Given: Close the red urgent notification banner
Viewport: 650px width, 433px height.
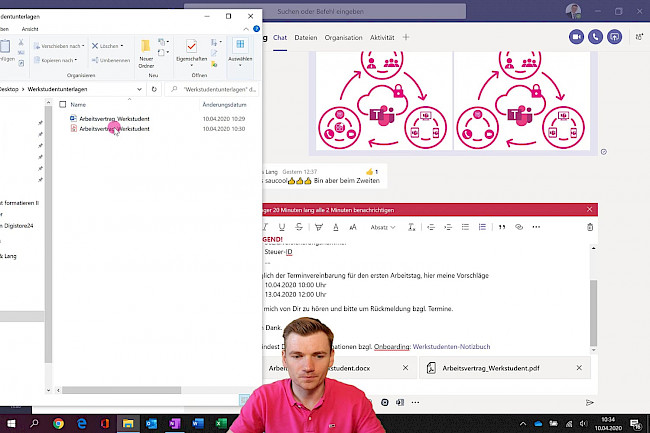Looking at the screenshot, I should point(589,210).
